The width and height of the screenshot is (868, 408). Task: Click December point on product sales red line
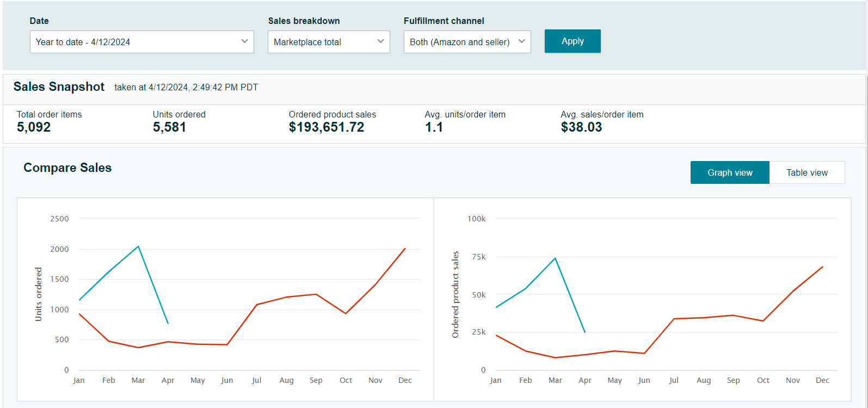pos(822,267)
